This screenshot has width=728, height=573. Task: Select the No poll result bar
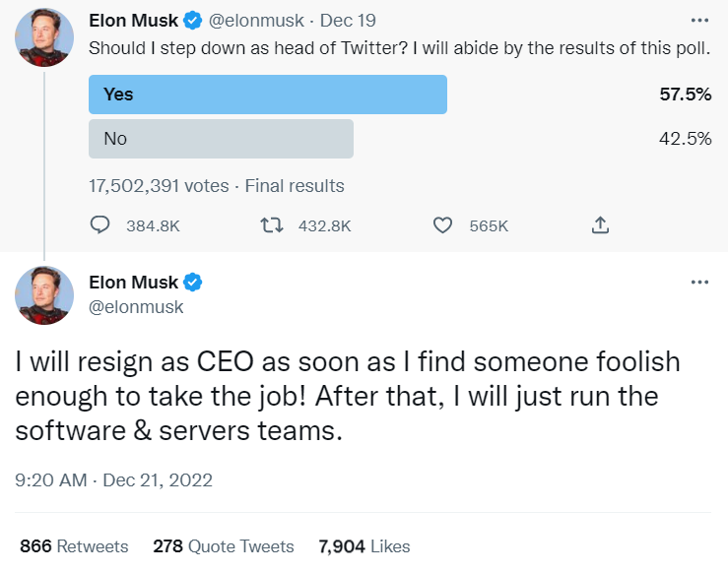221,139
